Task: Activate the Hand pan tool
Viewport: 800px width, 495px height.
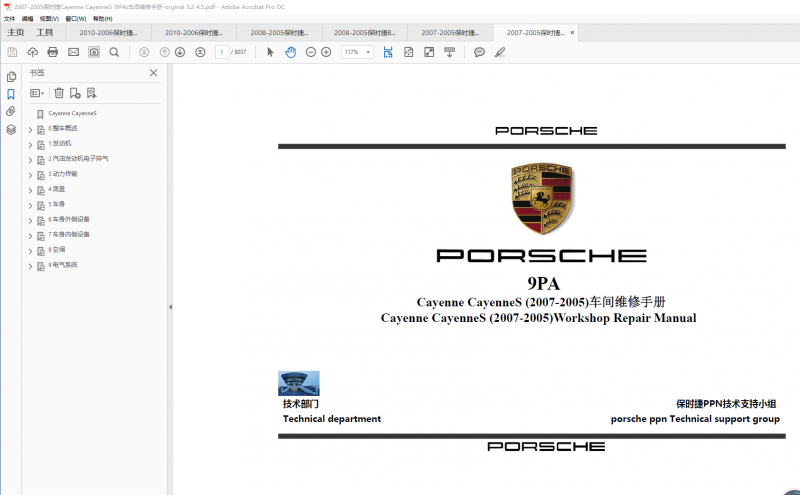Action: (x=290, y=52)
